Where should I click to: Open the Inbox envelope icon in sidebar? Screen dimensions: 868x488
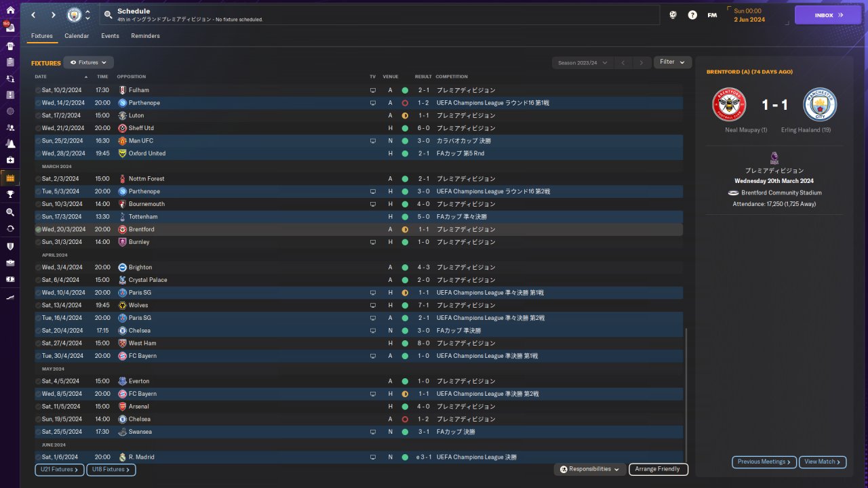pos(10,28)
